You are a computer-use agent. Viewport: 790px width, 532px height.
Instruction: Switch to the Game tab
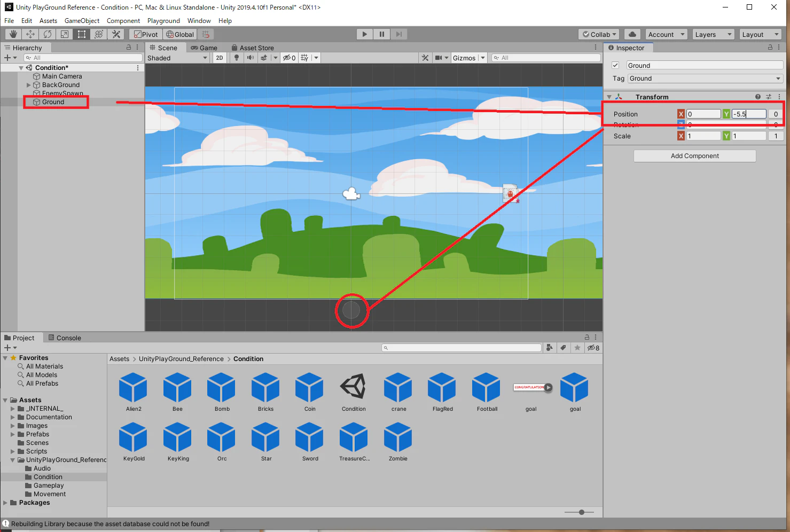[x=204, y=48]
